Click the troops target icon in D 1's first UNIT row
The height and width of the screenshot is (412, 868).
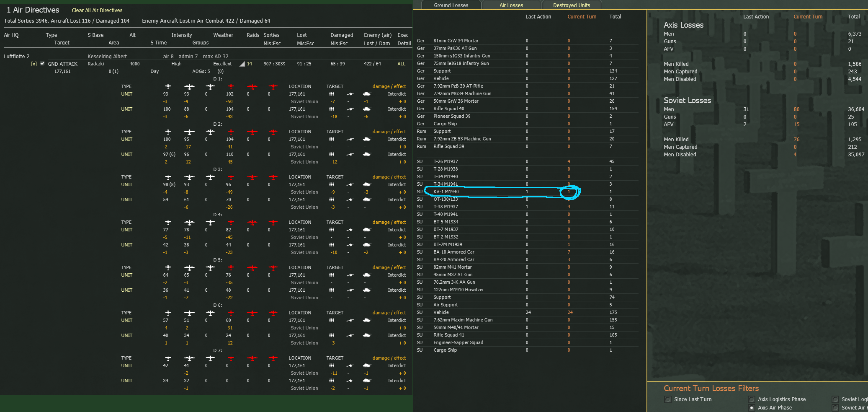[332, 94]
